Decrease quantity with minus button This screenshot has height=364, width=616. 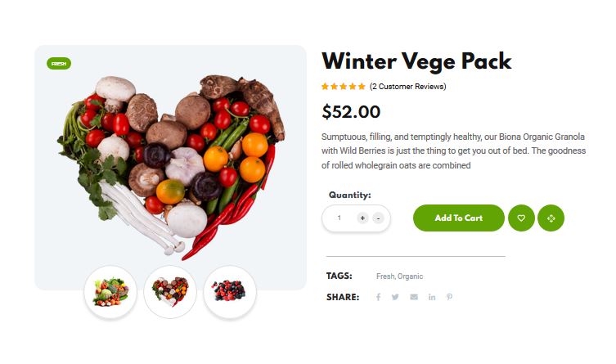(378, 218)
